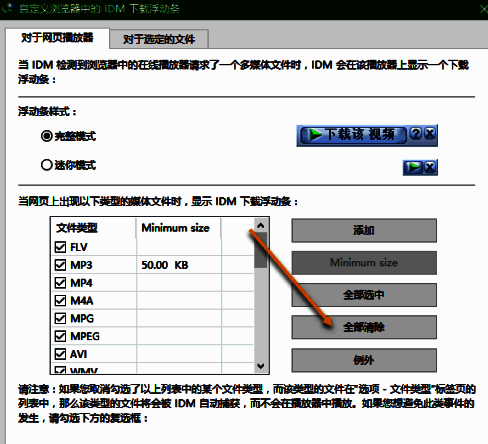
Task: Select the MPEG row label
Action: (85, 336)
